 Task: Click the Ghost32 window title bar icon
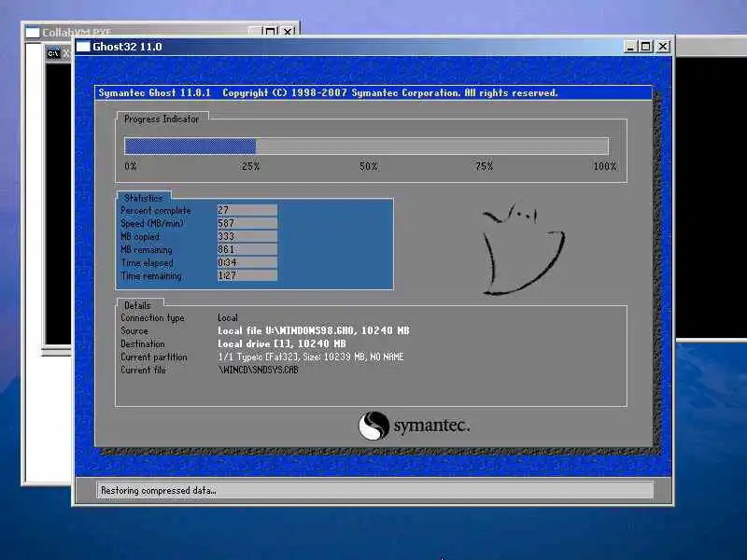pyautogui.click(x=83, y=47)
